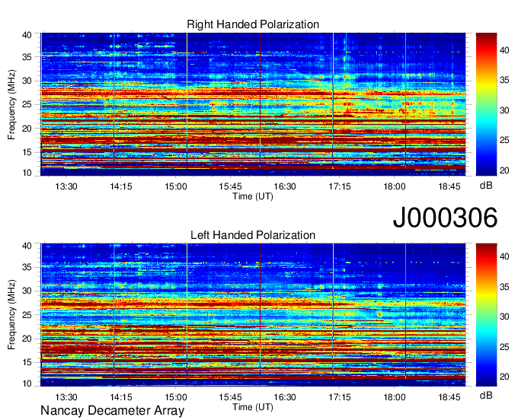Click the Left Handed plot's color scale bar

click(486, 315)
